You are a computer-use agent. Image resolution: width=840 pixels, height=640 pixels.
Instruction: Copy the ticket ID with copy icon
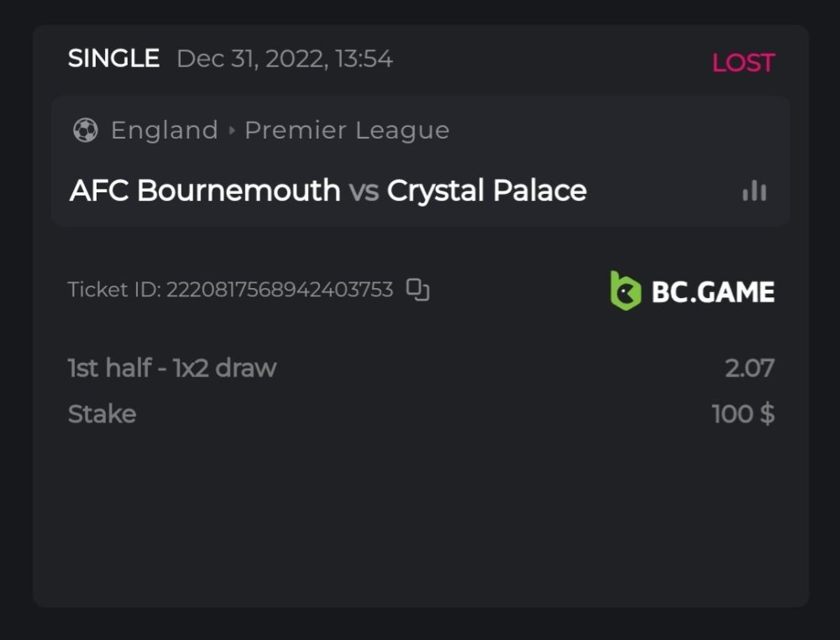[417, 290]
